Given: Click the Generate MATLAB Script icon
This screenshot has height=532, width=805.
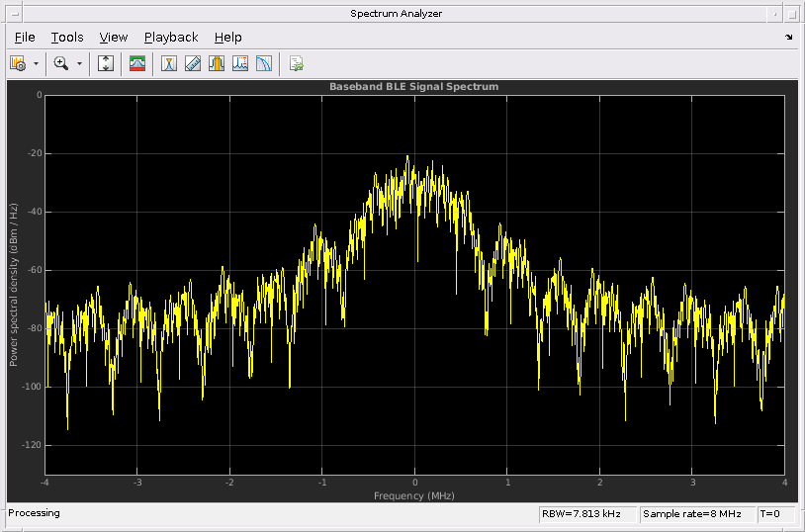Looking at the screenshot, I should tap(296, 63).
